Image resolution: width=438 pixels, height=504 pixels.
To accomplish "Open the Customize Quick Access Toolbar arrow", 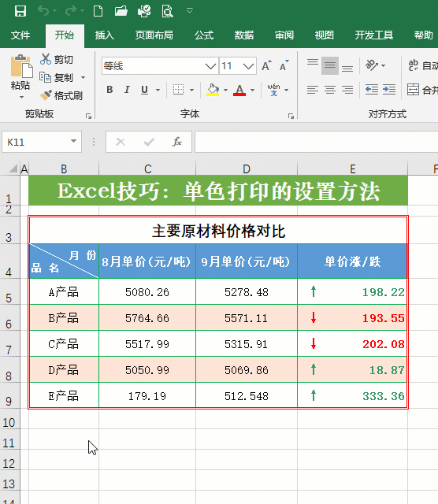I will pos(190,11).
